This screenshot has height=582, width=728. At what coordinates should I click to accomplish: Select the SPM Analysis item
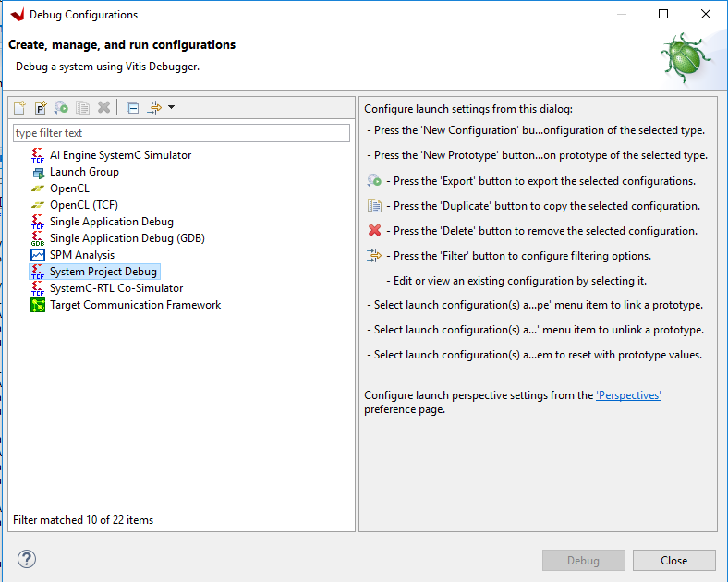coord(82,255)
